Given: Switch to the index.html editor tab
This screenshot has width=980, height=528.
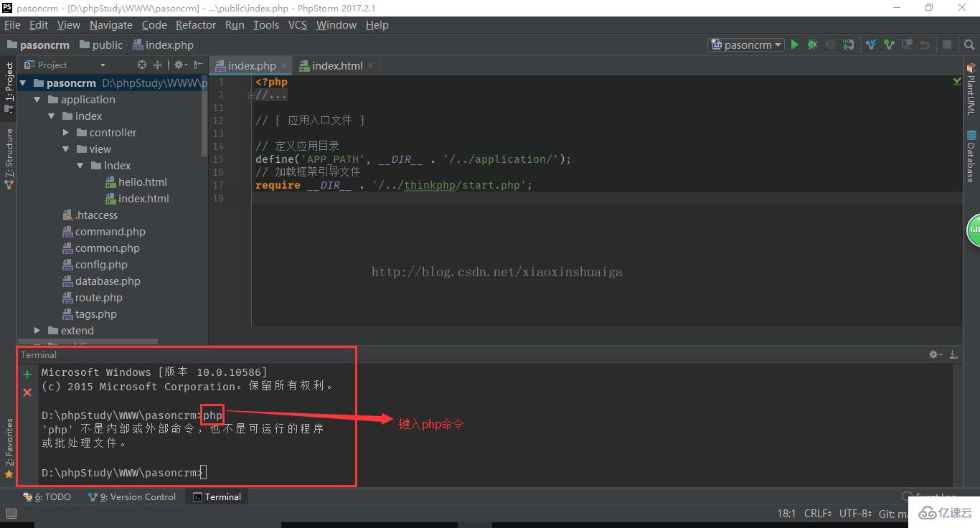Looking at the screenshot, I should point(336,65).
